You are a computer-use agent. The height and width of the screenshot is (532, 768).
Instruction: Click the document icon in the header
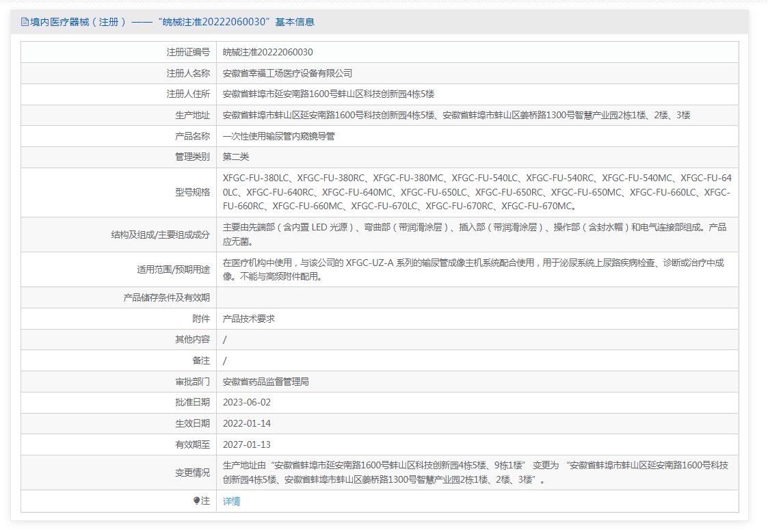pyautogui.click(x=25, y=22)
